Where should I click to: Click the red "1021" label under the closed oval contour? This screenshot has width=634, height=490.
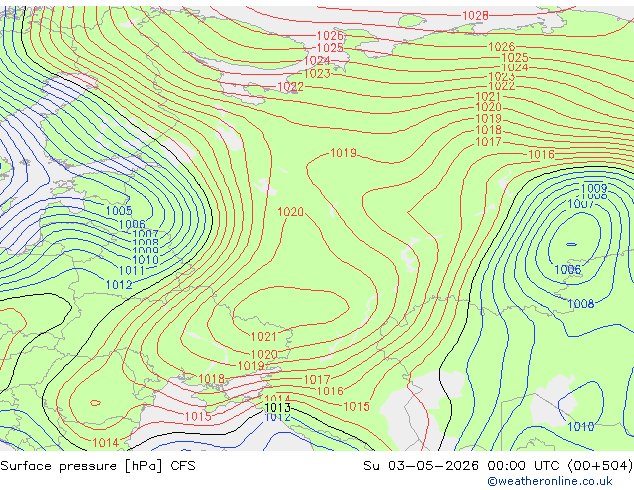(264, 336)
